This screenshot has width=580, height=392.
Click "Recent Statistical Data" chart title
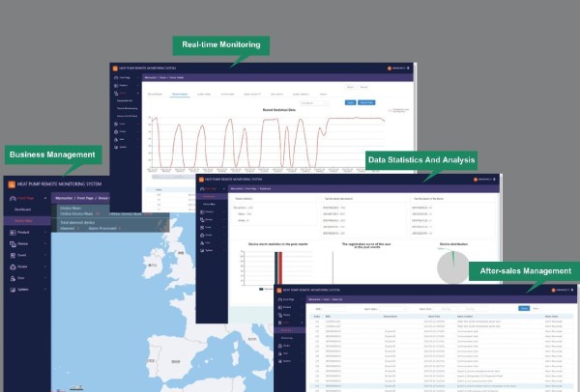279,110
